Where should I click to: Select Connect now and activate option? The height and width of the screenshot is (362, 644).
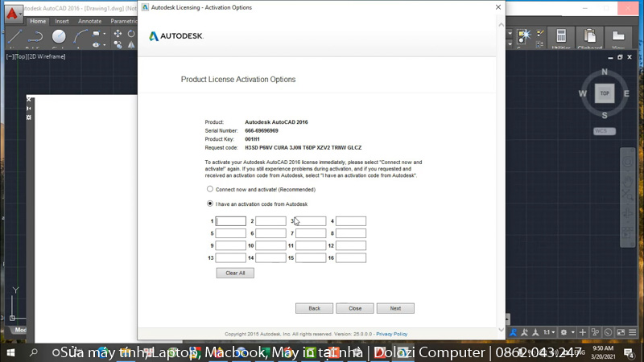tap(209, 189)
